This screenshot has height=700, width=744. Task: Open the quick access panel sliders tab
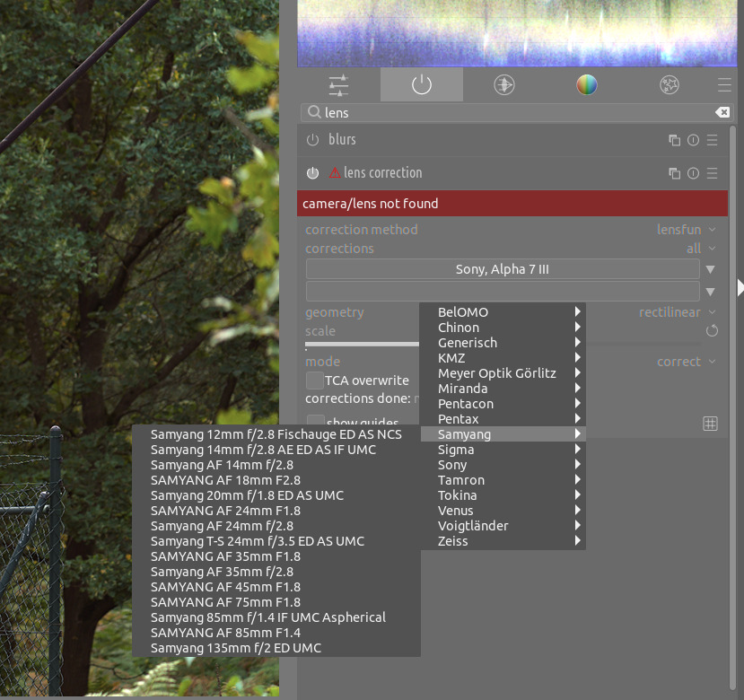coord(338,85)
